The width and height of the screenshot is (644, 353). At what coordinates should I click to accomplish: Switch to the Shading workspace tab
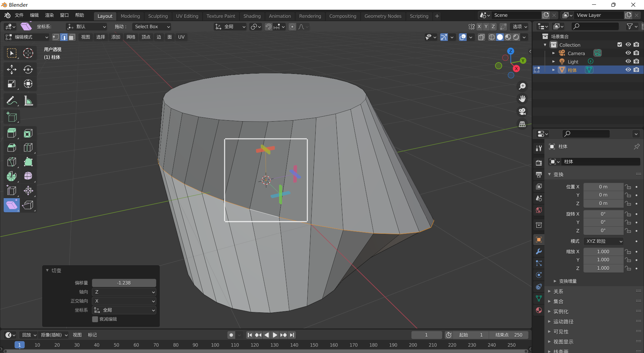252,16
